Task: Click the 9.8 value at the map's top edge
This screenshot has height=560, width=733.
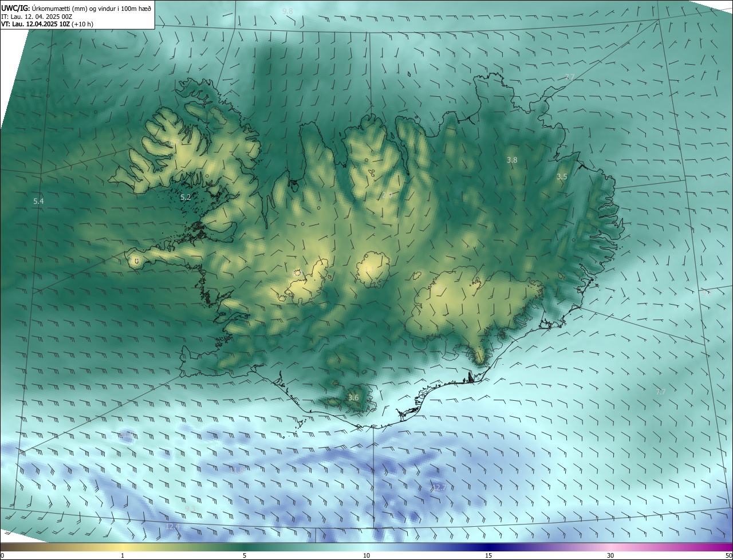Action: click(x=287, y=11)
